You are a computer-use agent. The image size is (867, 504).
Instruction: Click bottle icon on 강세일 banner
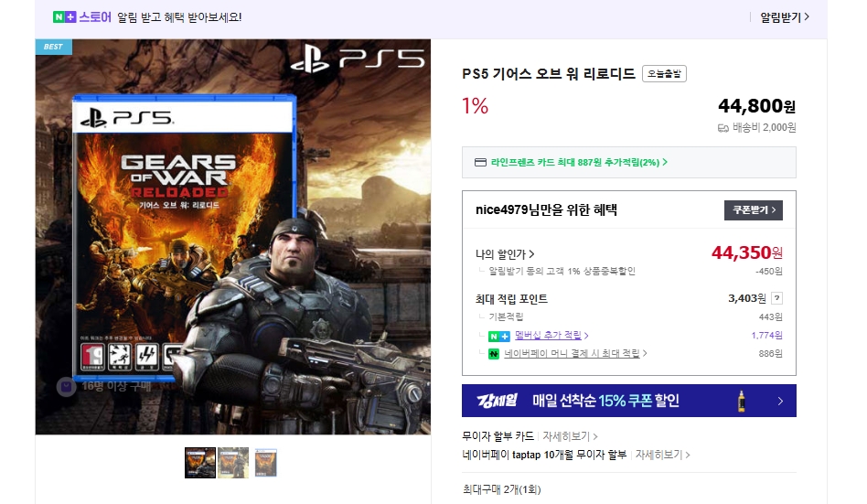742,401
